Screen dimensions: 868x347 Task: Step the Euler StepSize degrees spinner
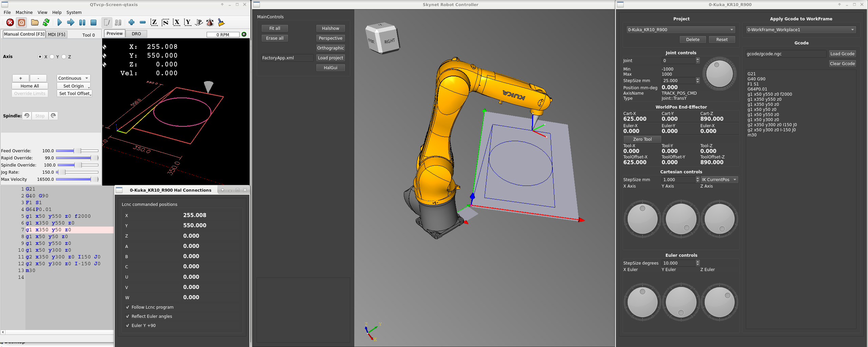[698, 263]
